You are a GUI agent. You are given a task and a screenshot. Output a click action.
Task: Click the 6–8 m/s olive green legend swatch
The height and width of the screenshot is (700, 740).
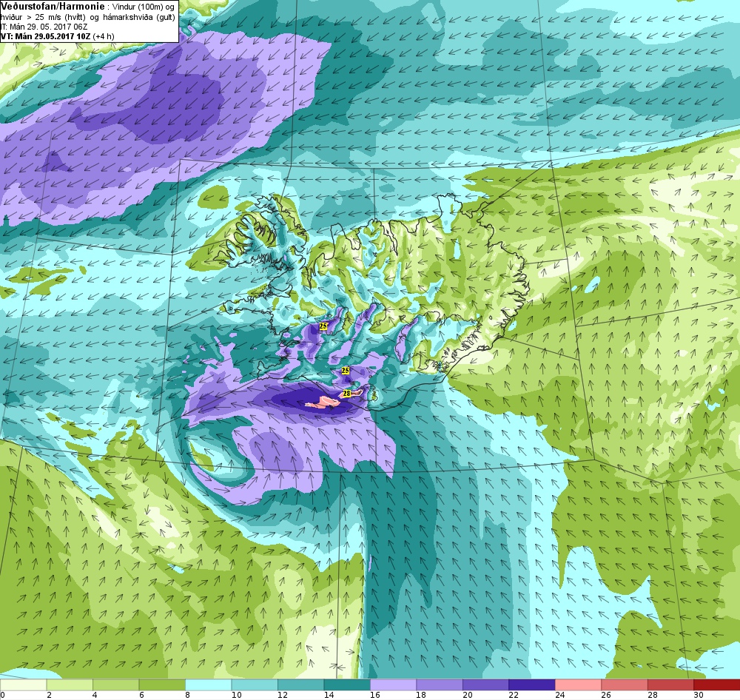point(162,684)
